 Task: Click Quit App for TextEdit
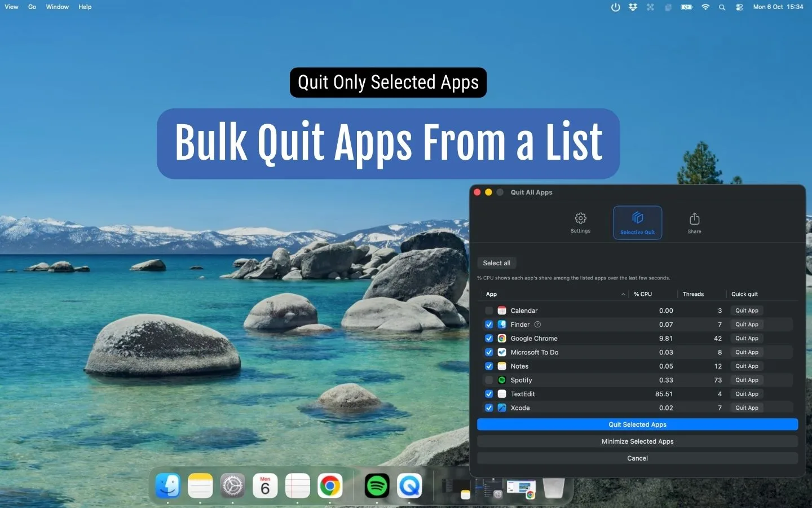(747, 394)
